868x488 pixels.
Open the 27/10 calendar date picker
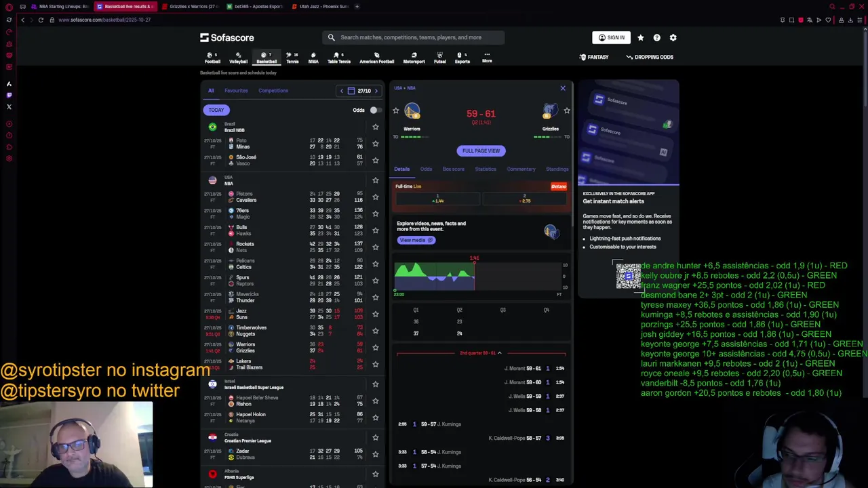359,91
